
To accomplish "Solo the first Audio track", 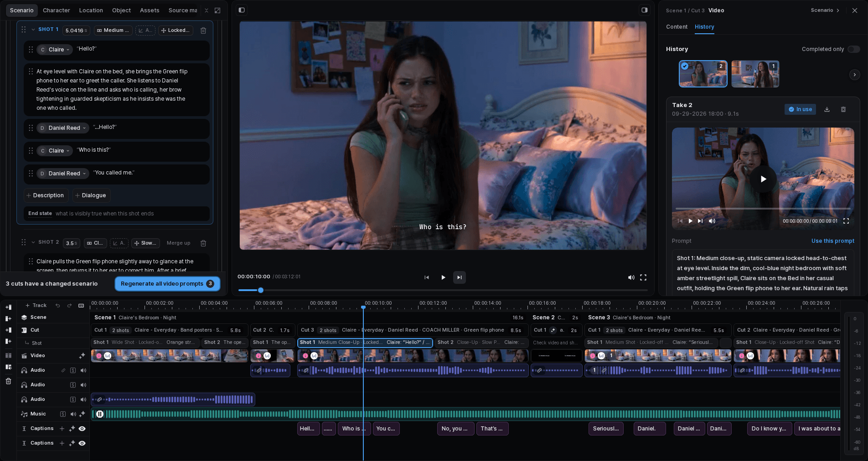I will coord(73,370).
